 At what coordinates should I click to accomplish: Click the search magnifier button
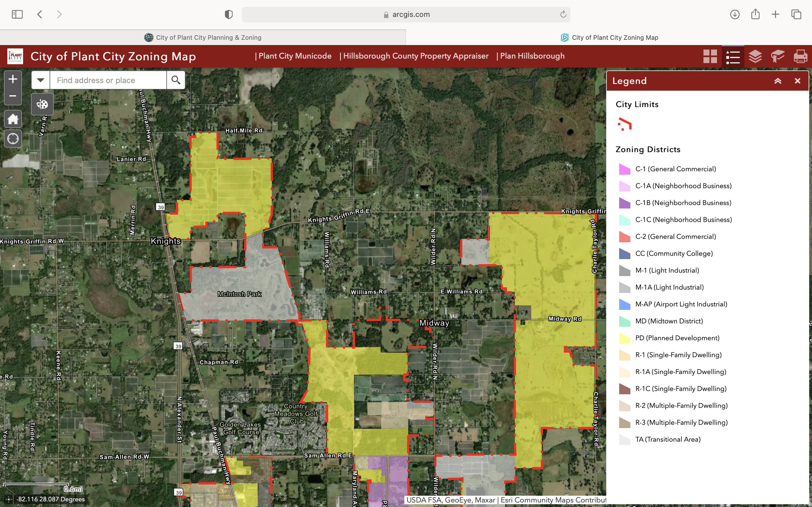coord(176,80)
